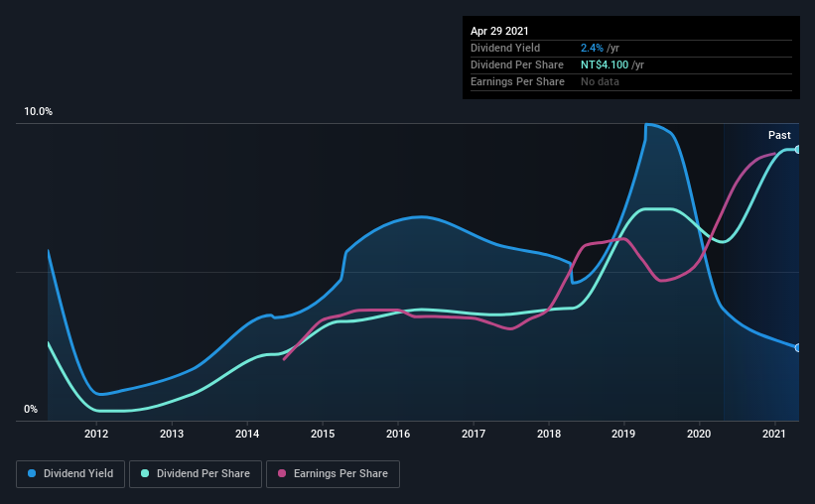Click the 2.4% dividend yield value
The height and width of the screenshot is (504, 815).
(x=592, y=48)
